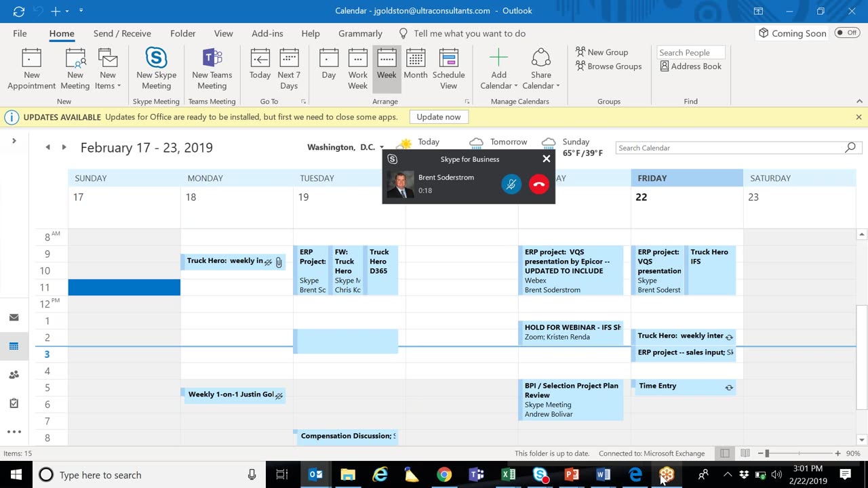Open Schedule View
This screenshot has height=488, width=868.
pos(448,69)
